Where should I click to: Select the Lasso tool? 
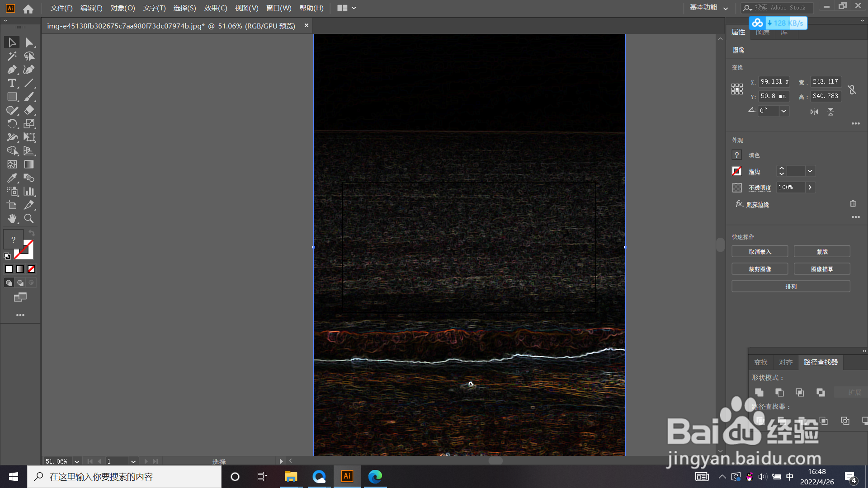point(29,56)
